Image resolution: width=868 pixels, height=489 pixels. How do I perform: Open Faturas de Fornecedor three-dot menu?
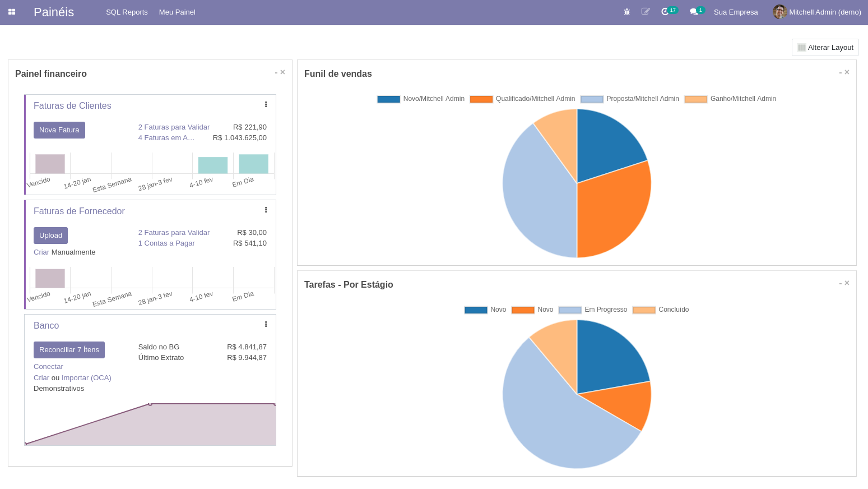pos(266,210)
